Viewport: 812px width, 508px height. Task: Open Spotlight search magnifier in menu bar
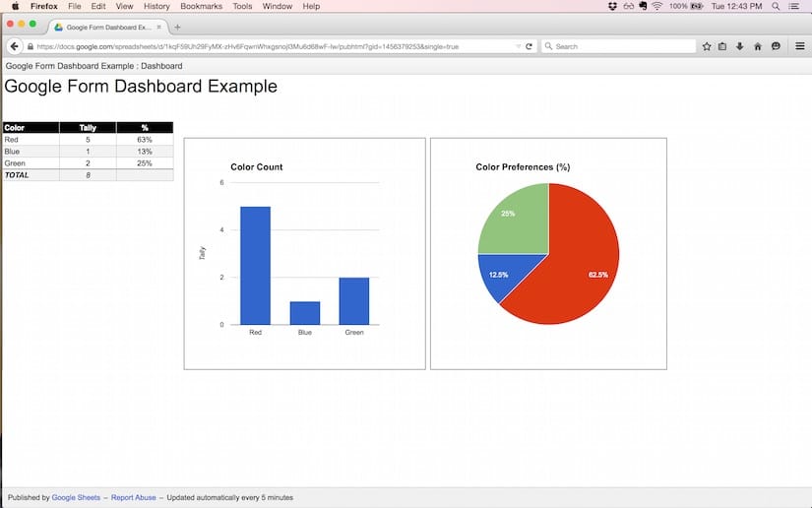pyautogui.click(x=776, y=6)
